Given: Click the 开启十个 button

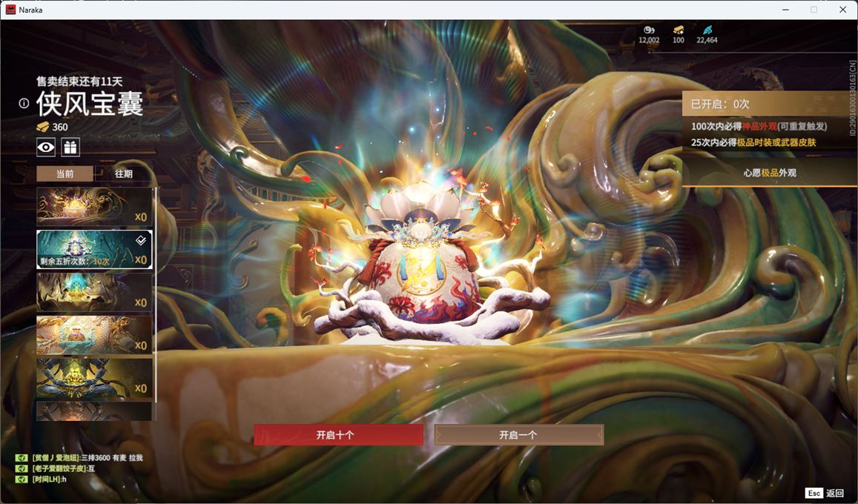Looking at the screenshot, I should point(338,435).
